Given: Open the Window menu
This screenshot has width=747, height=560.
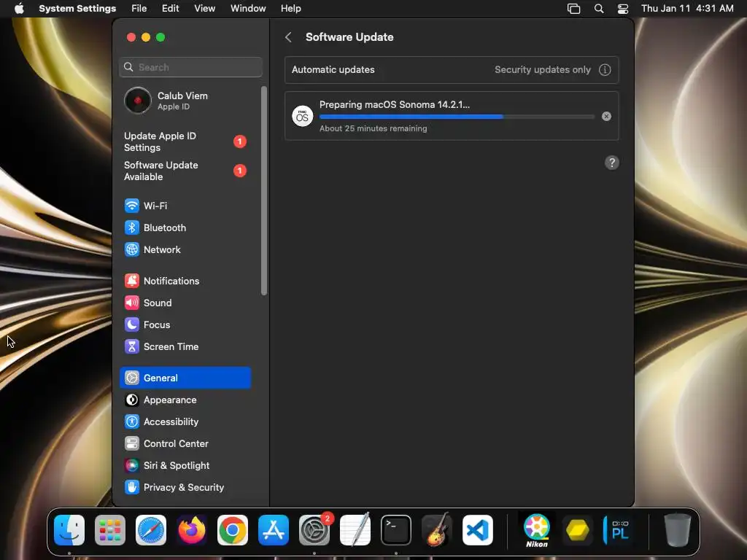Looking at the screenshot, I should [248, 8].
